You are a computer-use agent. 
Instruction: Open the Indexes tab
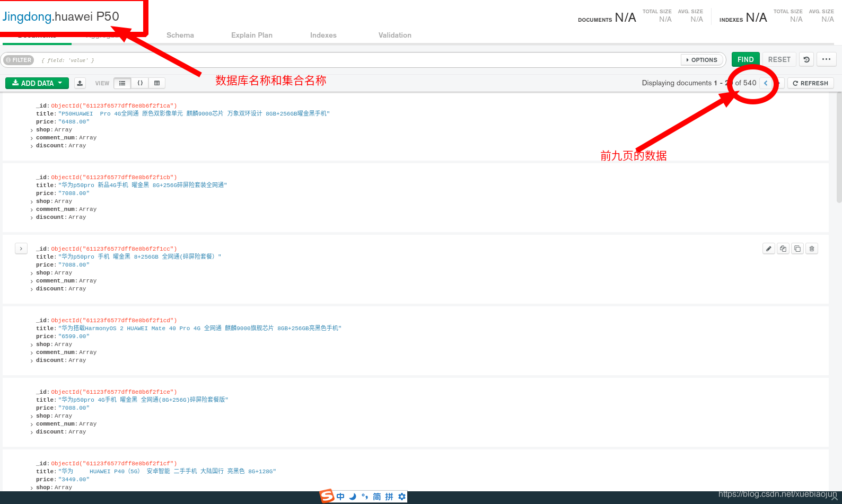point(323,35)
